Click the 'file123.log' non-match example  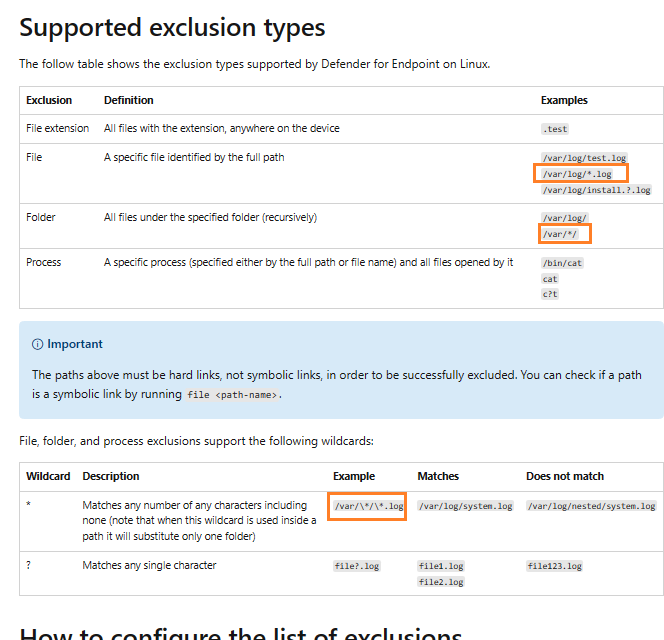pyautogui.click(x=554, y=566)
